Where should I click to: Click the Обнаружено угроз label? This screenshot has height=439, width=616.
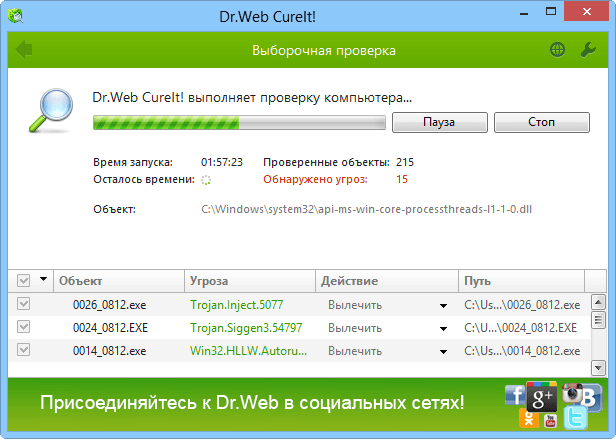pos(315,180)
